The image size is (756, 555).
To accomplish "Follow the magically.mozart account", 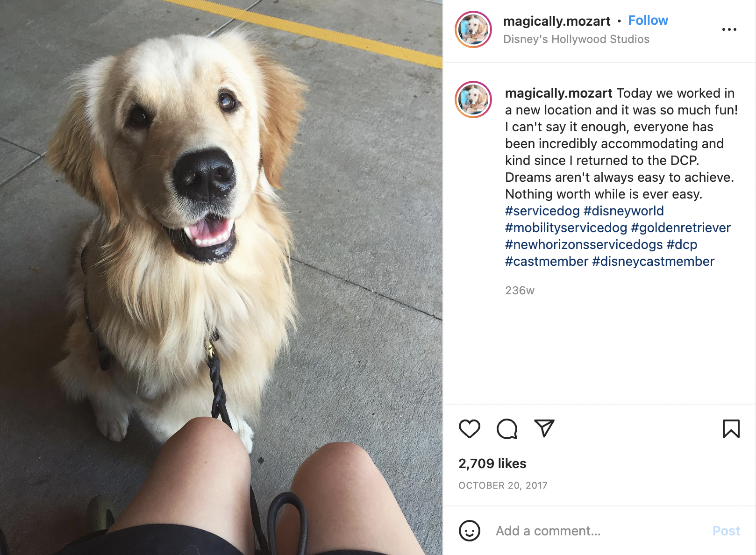I will 648,21.
